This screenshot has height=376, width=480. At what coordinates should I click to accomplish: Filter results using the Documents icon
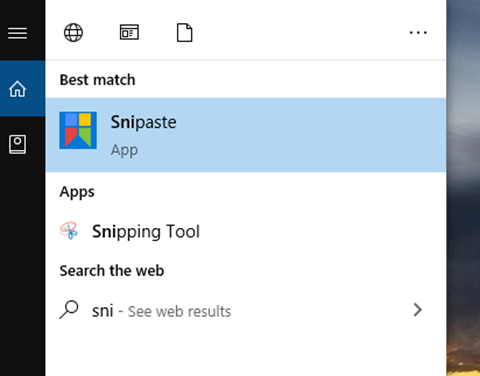184,32
